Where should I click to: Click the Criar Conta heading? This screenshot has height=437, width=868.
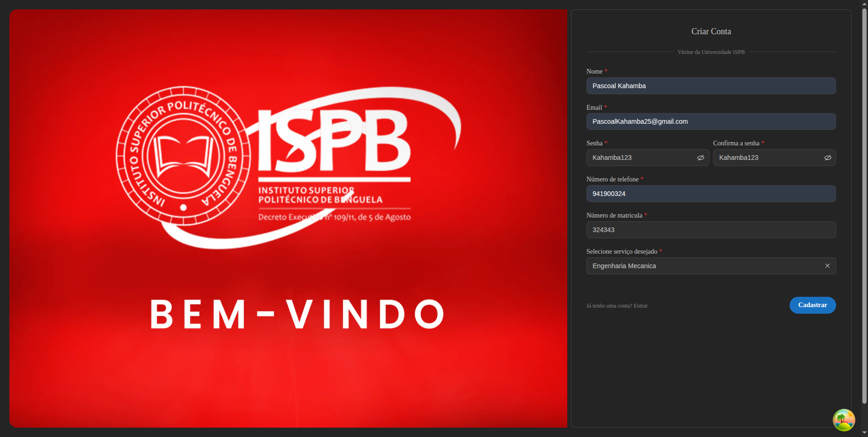tap(711, 31)
